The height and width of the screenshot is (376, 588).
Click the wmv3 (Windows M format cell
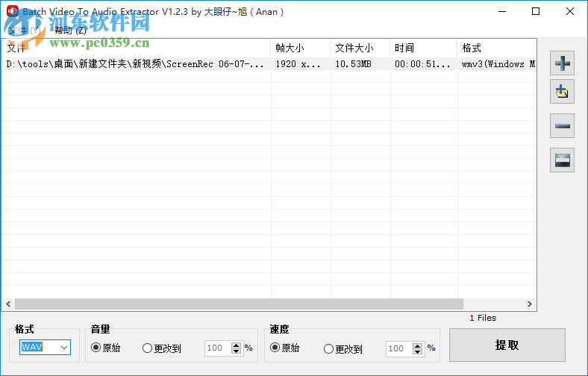coord(498,64)
